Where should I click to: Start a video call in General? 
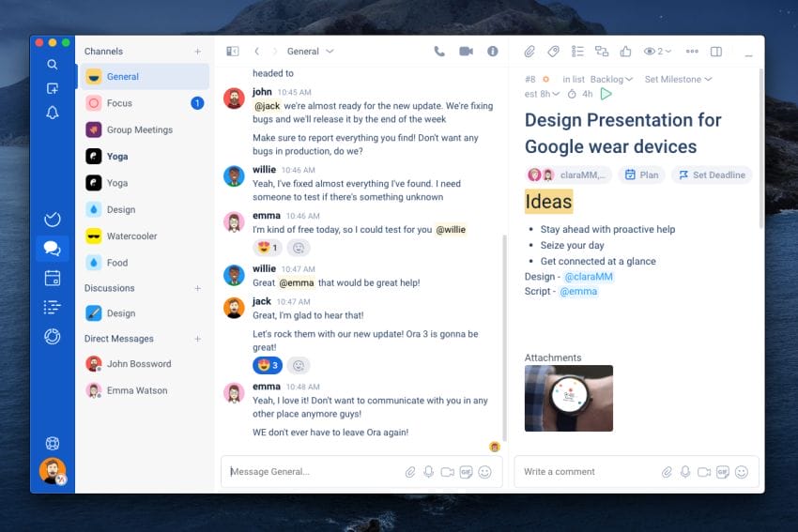(466, 52)
